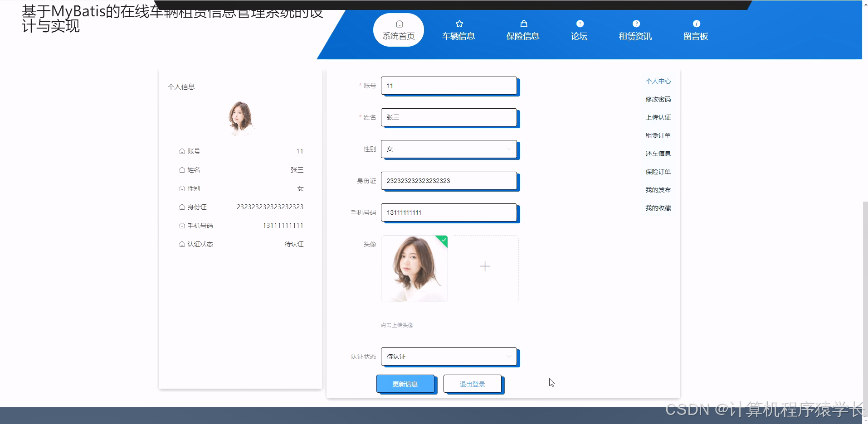Image resolution: width=868 pixels, height=424 pixels.
Task: Click the info icon above 留言板
Action: [x=696, y=24]
